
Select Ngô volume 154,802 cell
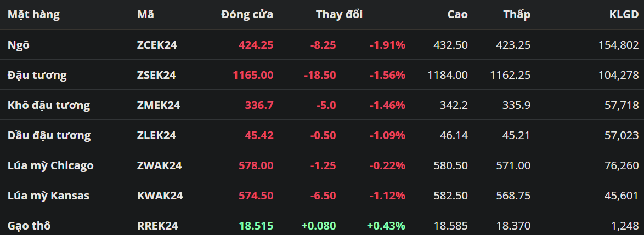pyautogui.click(x=618, y=45)
